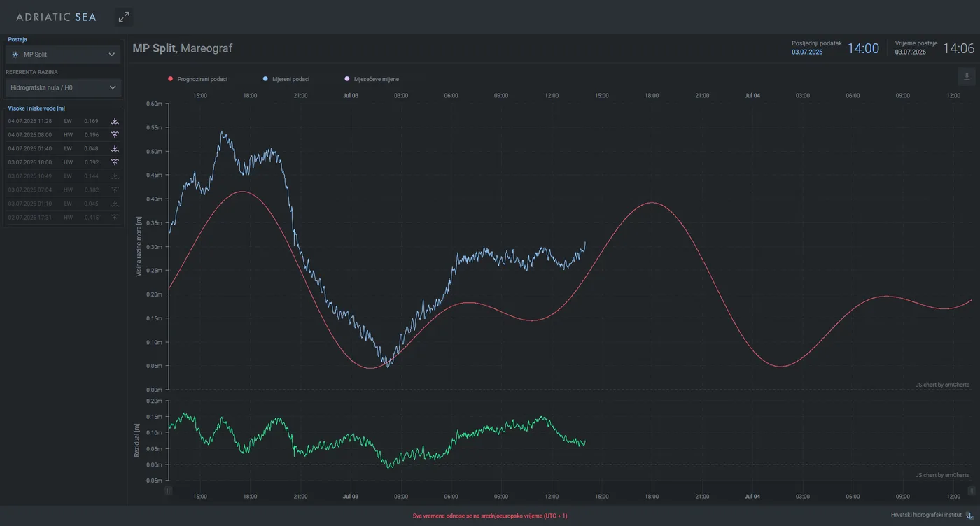
Task: Select the 03.07.2026 01:10 tide row date
Action: 30,204
